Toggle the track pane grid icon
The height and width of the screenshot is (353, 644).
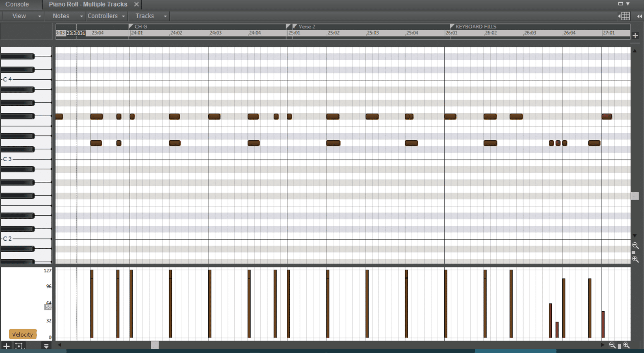[625, 16]
